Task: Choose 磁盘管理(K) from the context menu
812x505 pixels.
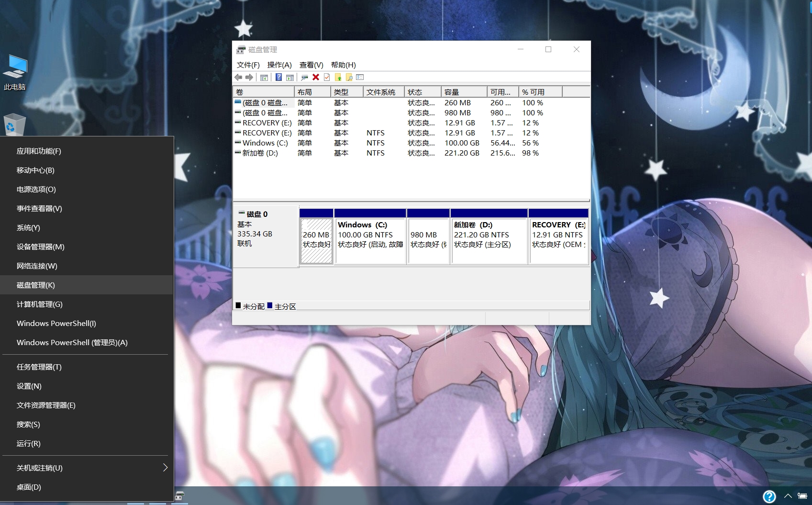Action: click(87, 285)
